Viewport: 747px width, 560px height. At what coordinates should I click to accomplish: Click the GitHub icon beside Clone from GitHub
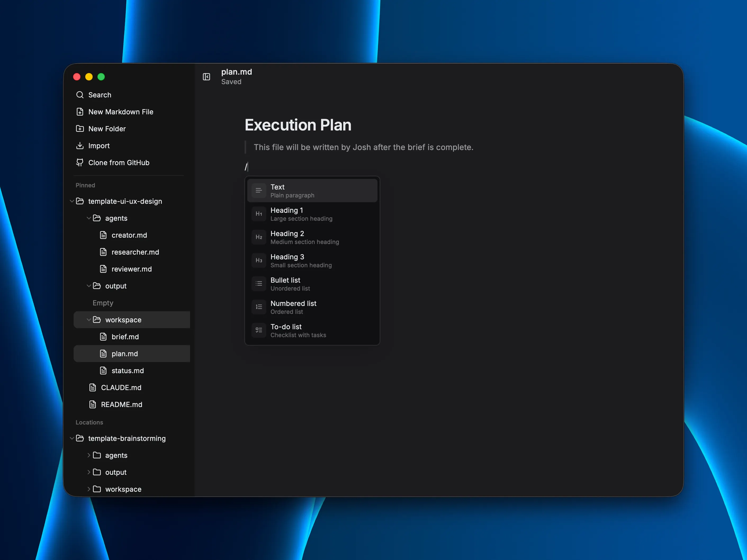click(80, 163)
